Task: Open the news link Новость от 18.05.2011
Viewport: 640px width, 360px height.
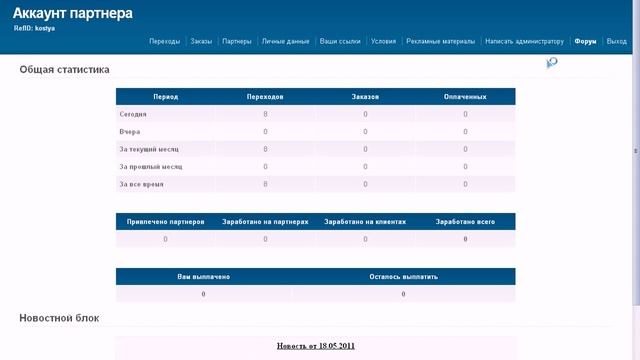Action: [x=316, y=346]
